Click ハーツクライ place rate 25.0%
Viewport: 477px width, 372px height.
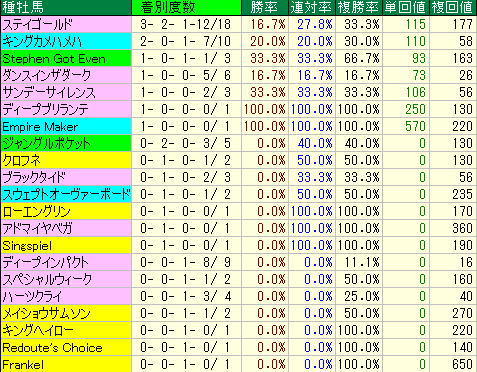pyautogui.click(x=362, y=296)
